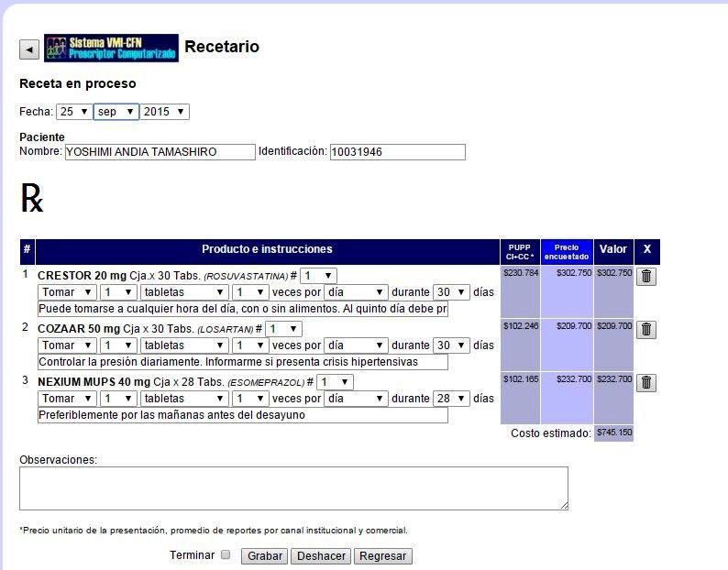Open CRESTOR box quantity dropdown
728x570 pixels.
(318, 276)
